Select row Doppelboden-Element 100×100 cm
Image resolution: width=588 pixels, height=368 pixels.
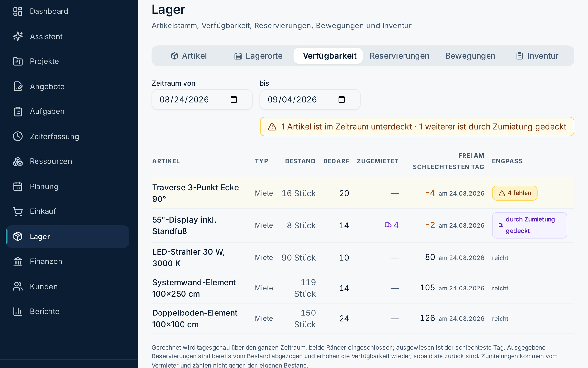pyautogui.click(x=363, y=318)
